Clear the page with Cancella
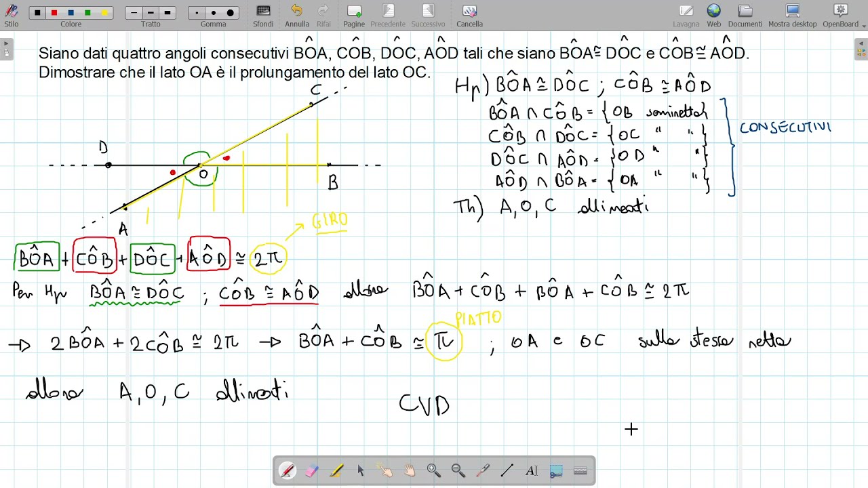The image size is (868, 488). point(469,15)
